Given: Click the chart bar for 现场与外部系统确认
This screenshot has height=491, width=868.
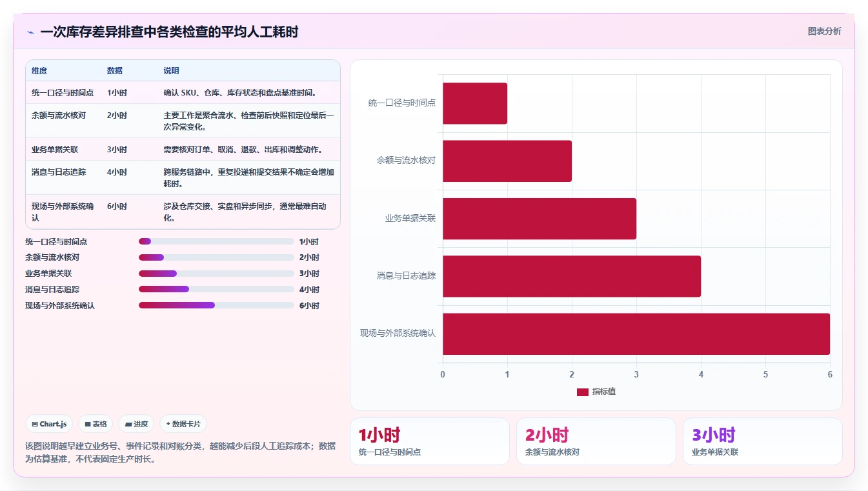Looking at the screenshot, I should tap(636, 334).
